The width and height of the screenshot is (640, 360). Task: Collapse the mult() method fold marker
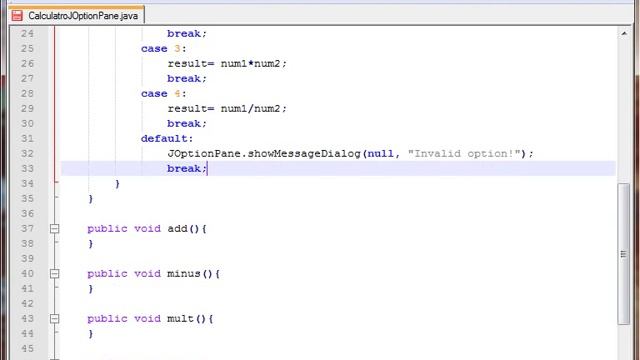pos(54,319)
